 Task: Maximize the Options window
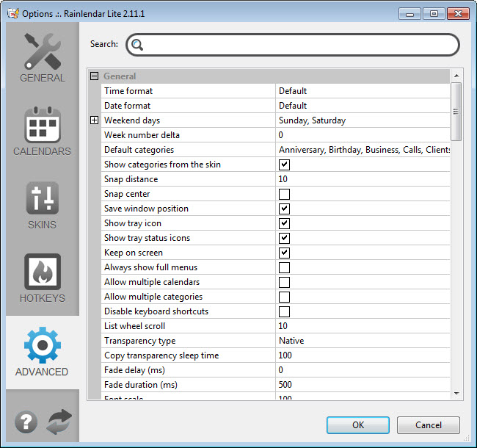pos(434,14)
